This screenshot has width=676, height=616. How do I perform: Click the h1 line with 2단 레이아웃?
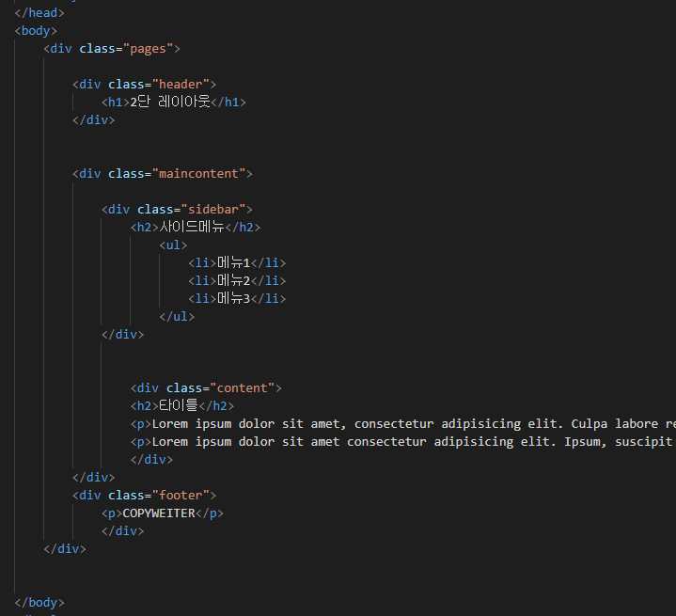pos(174,103)
